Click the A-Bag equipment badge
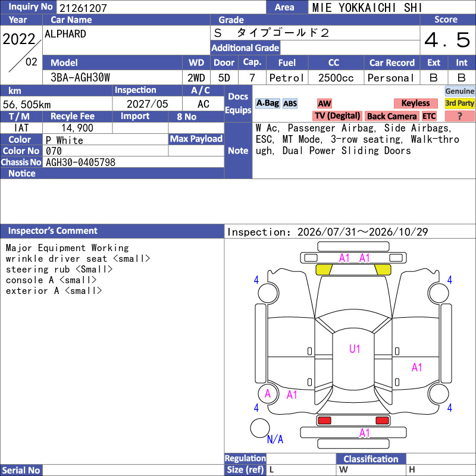The image size is (476, 476). coord(267,103)
